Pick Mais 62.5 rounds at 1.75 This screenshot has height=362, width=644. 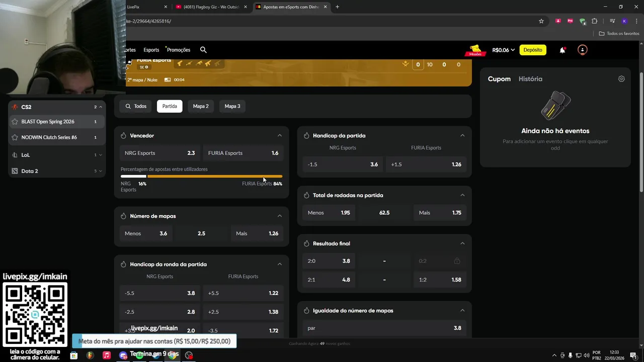[x=440, y=213]
